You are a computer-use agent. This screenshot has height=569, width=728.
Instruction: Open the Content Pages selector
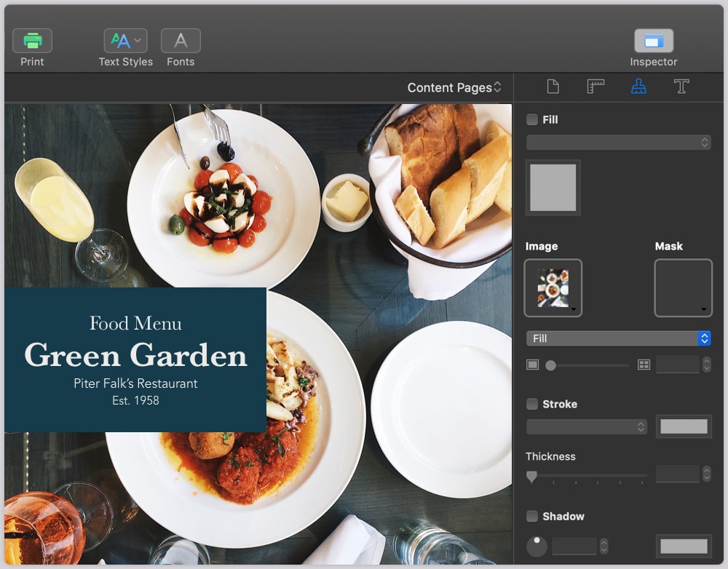click(454, 87)
